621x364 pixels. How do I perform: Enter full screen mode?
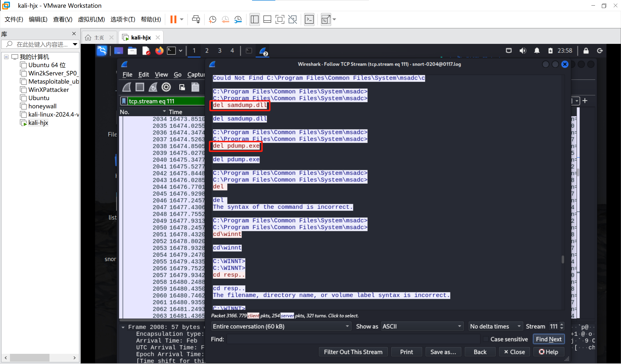coord(280,19)
